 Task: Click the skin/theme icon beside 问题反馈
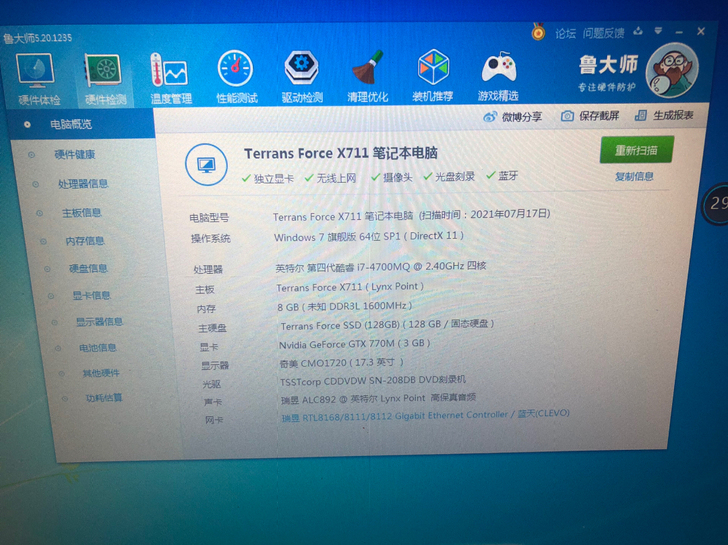[x=639, y=31]
